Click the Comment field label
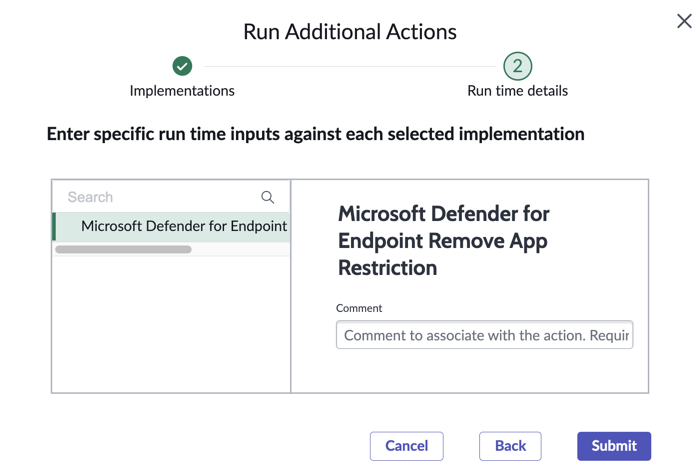This screenshot has height=476, width=699. pyautogui.click(x=359, y=308)
